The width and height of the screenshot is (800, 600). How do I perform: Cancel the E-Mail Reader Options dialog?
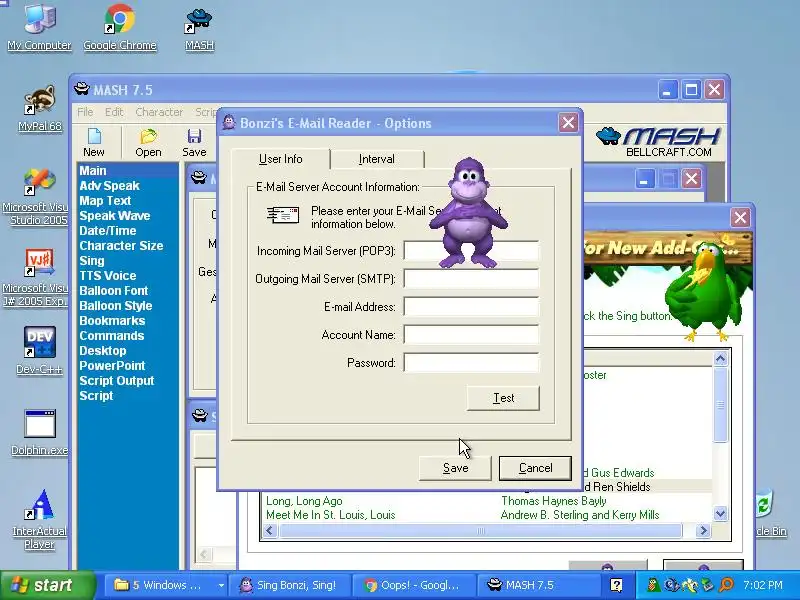535,468
